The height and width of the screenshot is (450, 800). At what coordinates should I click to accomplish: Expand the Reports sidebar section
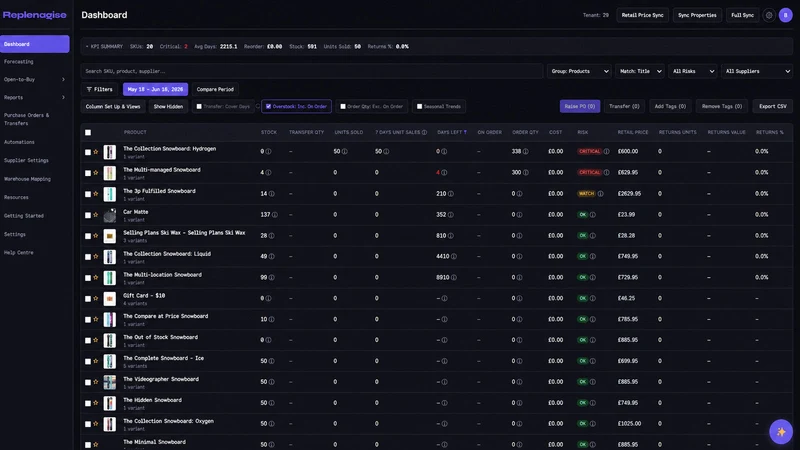[35, 97]
